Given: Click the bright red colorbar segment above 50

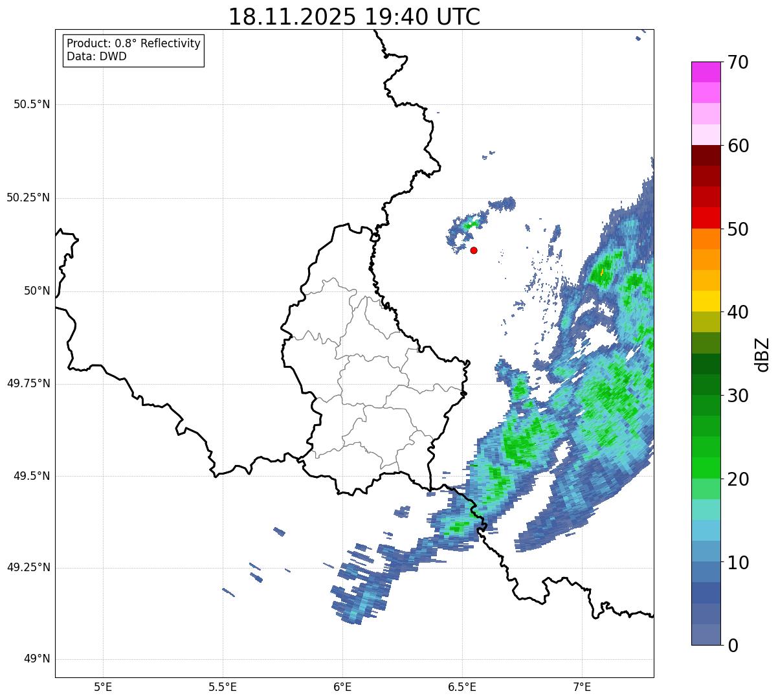Looking at the screenshot, I should pyautogui.click(x=706, y=218).
